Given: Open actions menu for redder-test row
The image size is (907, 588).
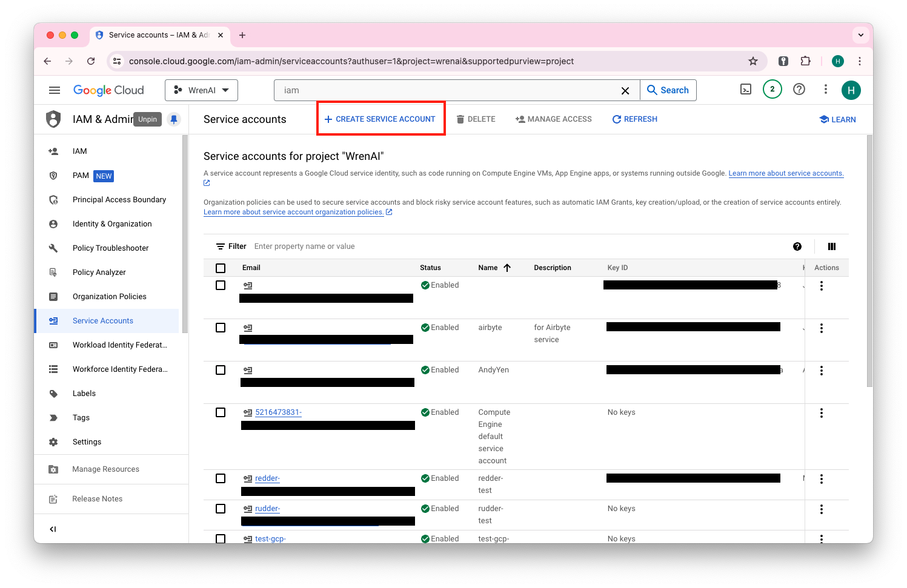Looking at the screenshot, I should coord(822,479).
